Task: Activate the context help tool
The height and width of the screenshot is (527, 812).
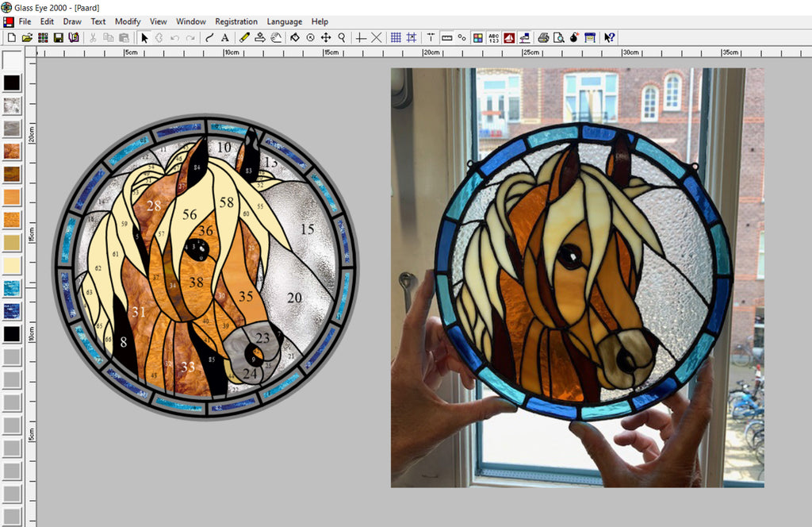Action: 608,37
